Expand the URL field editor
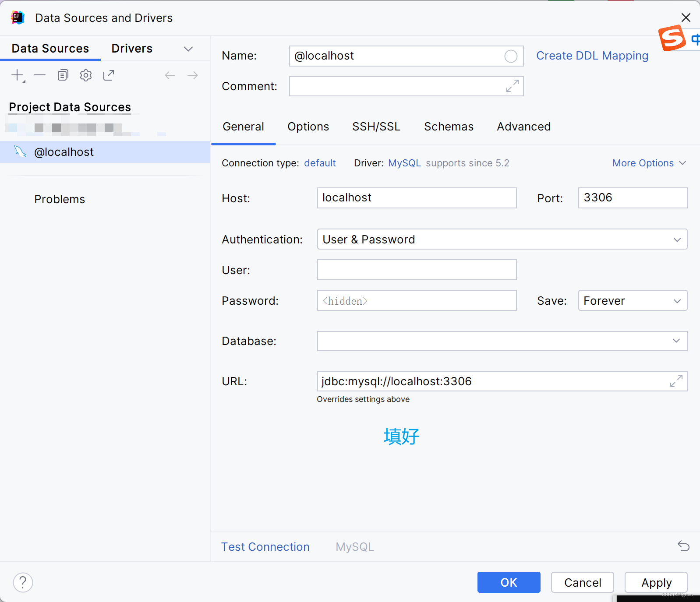The height and width of the screenshot is (602, 700). point(676,381)
